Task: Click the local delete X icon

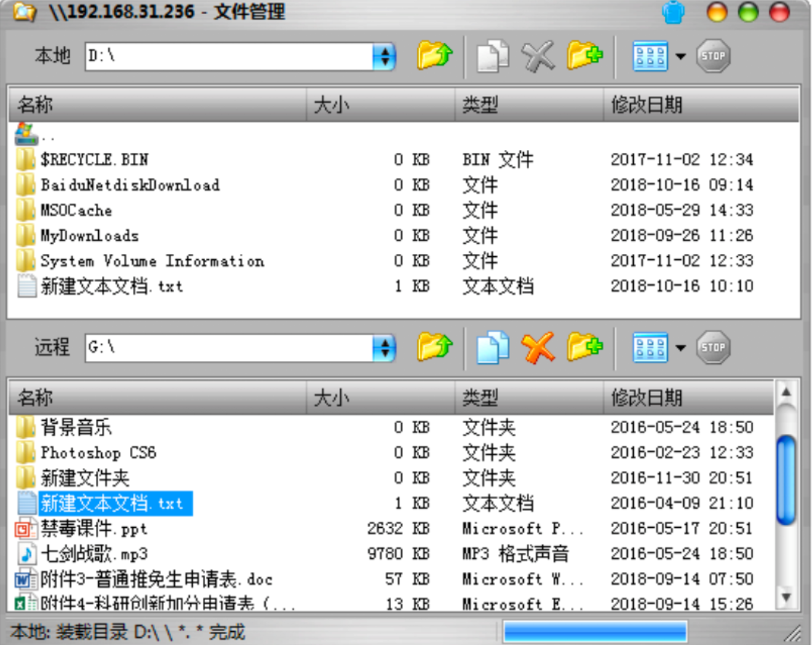Action: pyautogui.click(x=538, y=56)
